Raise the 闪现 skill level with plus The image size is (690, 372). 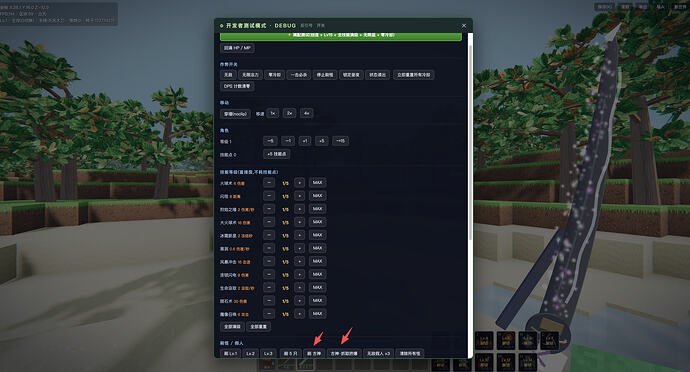(299, 196)
